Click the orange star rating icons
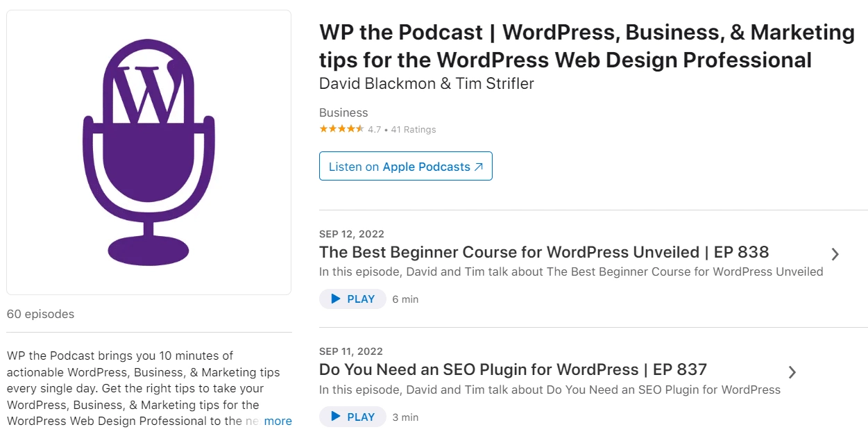Image resolution: width=868 pixels, height=434 pixels. tap(341, 128)
